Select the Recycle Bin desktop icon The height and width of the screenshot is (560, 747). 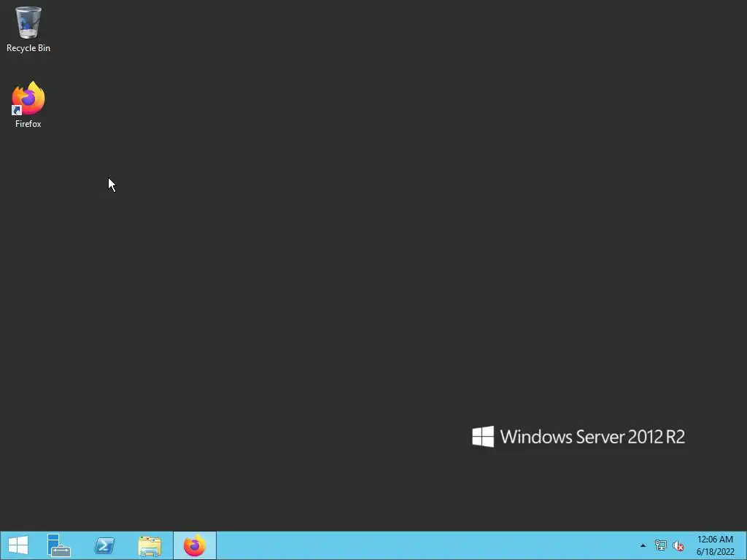(x=28, y=29)
